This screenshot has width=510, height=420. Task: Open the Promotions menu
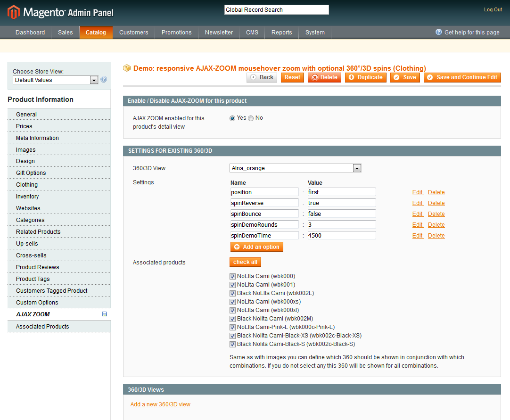(x=177, y=32)
